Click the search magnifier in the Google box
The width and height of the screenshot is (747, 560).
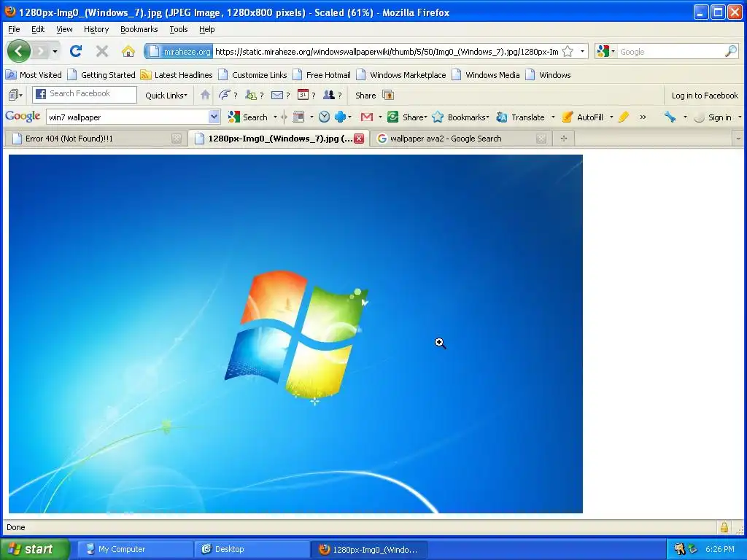[x=730, y=52]
